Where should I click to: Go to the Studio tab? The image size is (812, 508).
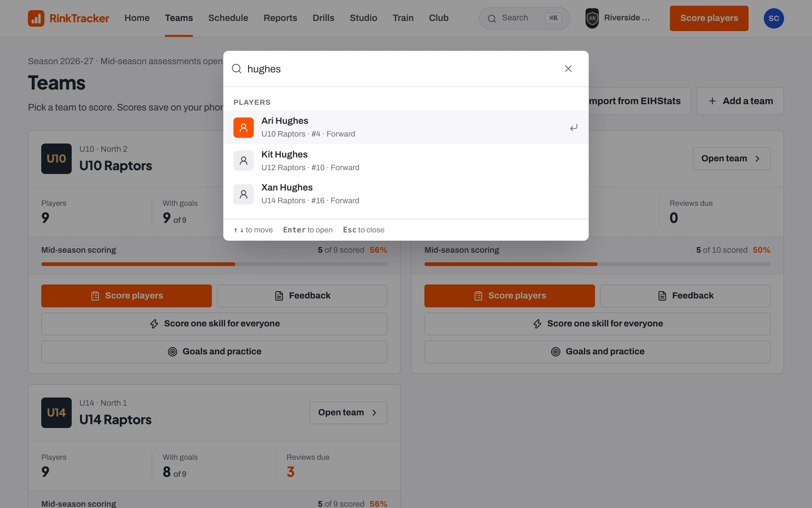[x=363, y=18]
